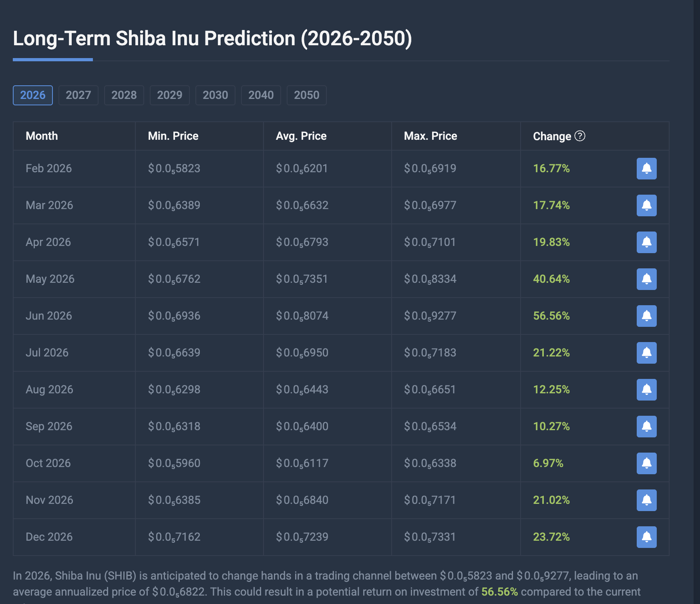Click the bell icon in Apr 2026 row
700x604 pixels.
(646, 242)
